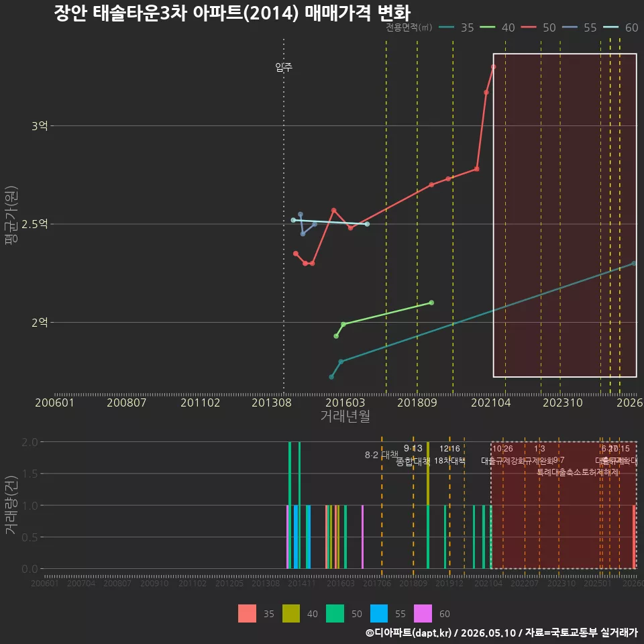
Task: Click the '거래년월' x-axis title
Action: pyautogui.click(x=345, y=416)
